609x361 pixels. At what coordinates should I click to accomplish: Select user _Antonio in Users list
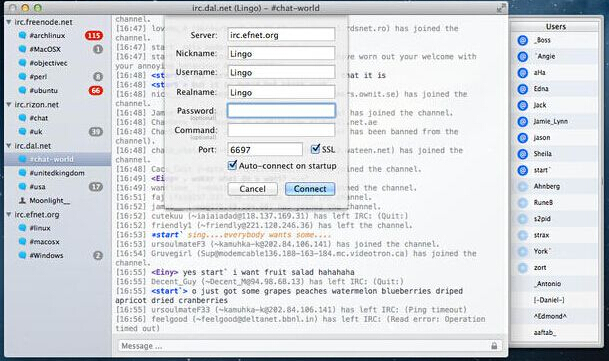click(555, 284)
